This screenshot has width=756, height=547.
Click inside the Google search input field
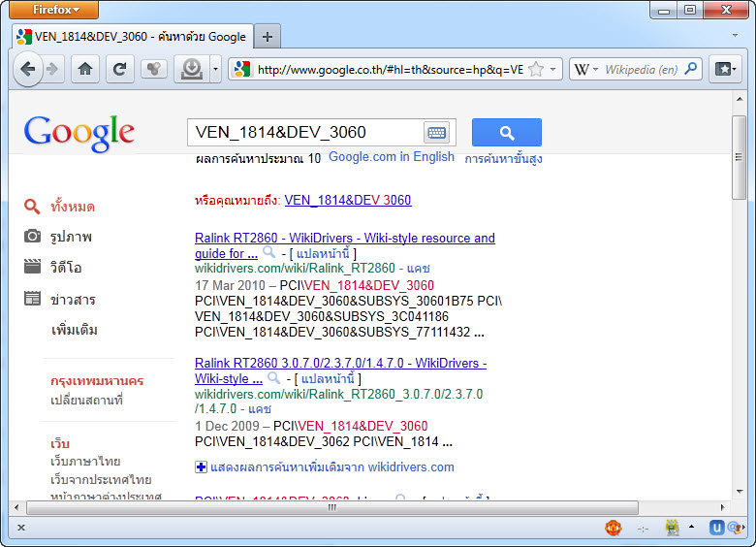coord(305,133)
